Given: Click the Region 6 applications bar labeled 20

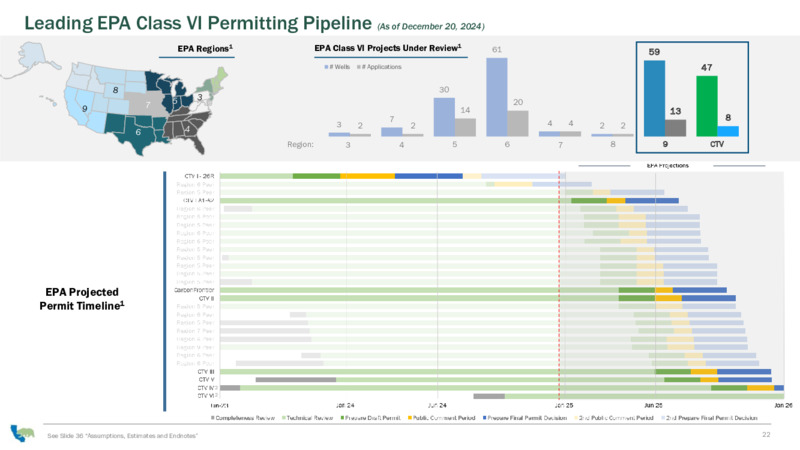Looking at the screenshot, I should click(x=518, y=123).
